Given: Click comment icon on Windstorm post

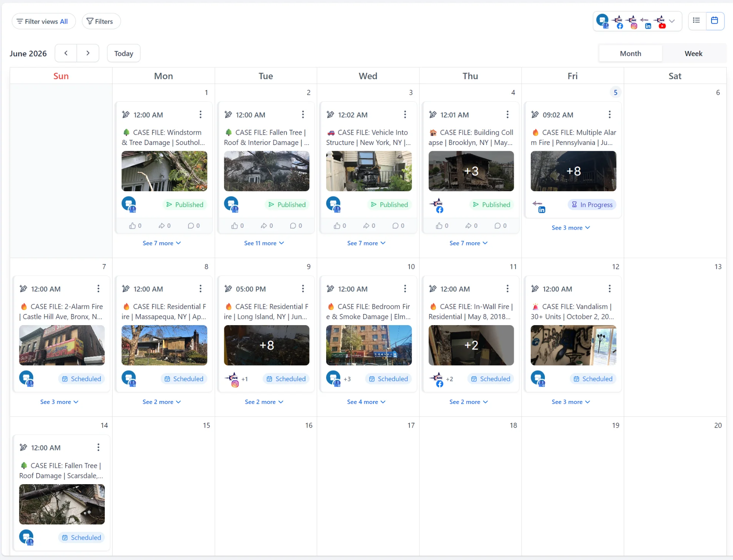Looking at the screenshot, I should (191, 226).
